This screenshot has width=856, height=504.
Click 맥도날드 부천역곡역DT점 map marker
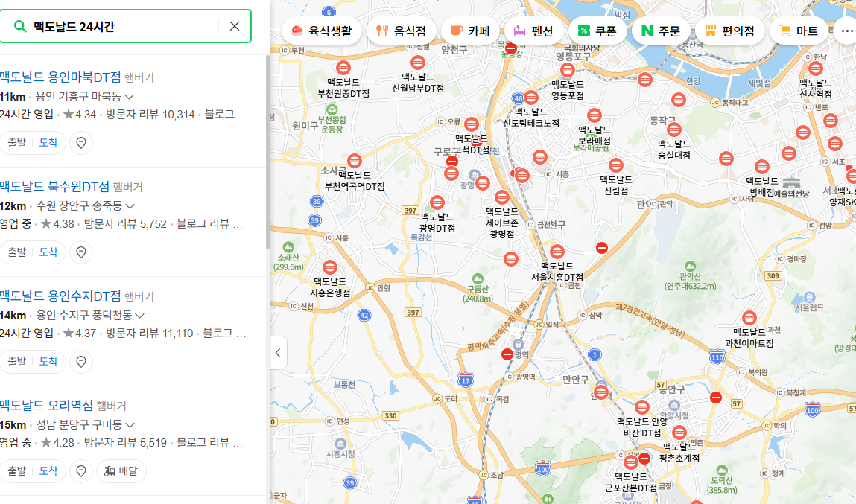point(355,160)
